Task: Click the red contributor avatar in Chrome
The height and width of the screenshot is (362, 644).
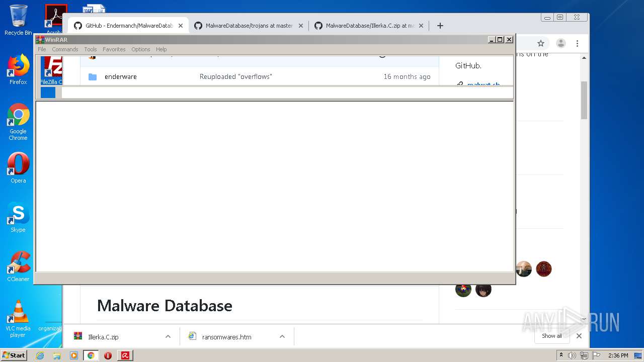Action: (544, 269)
